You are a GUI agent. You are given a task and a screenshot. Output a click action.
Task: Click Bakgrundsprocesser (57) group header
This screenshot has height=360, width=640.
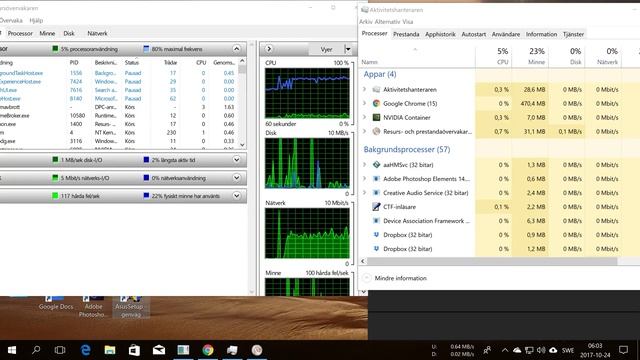pyautogui.click(x=407, y=149)
